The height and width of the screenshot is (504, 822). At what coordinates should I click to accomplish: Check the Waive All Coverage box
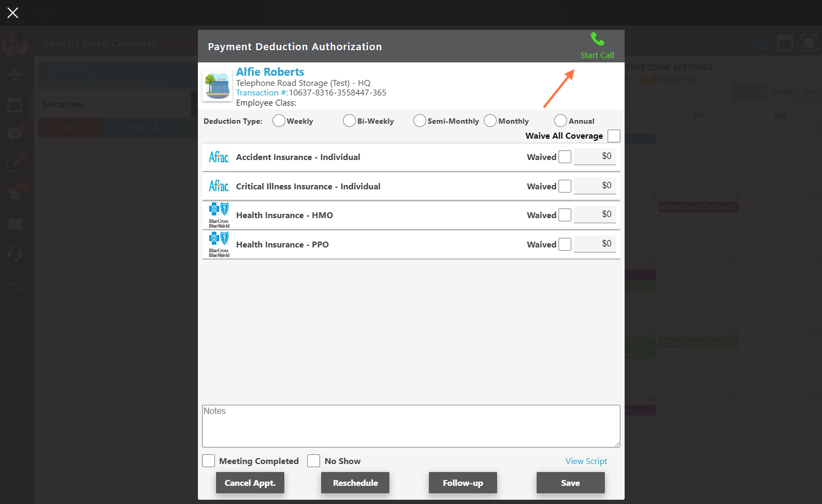(614, 136)
